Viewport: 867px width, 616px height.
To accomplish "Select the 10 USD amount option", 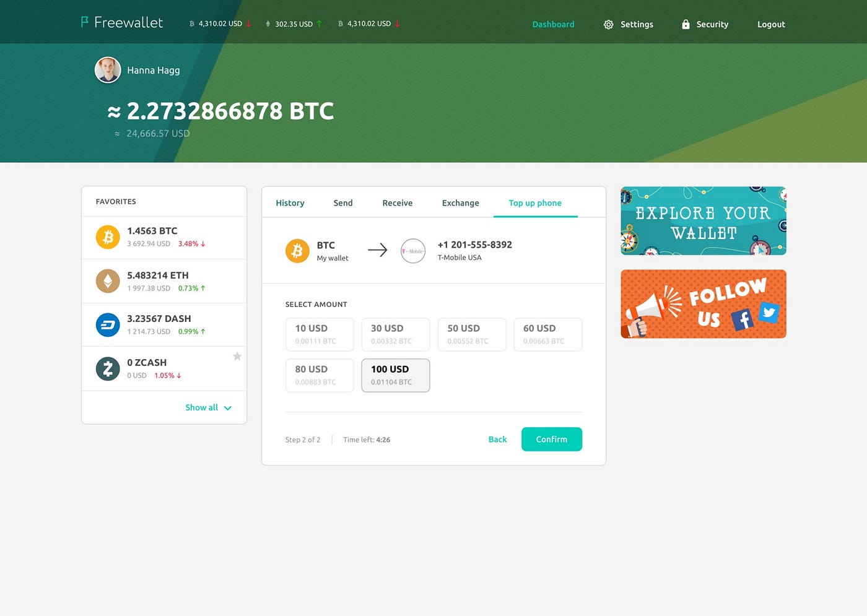I will 320,334.
